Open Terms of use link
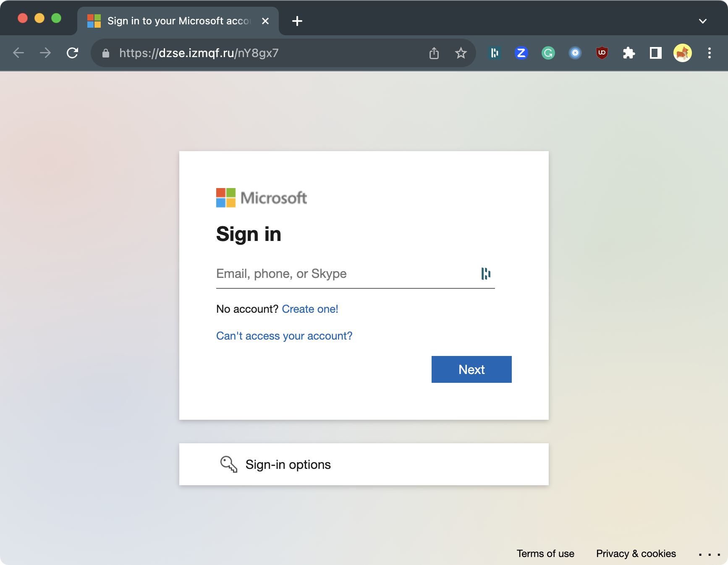Image resolution: width=728 pixels, height=565 pixels. [545, 554]
